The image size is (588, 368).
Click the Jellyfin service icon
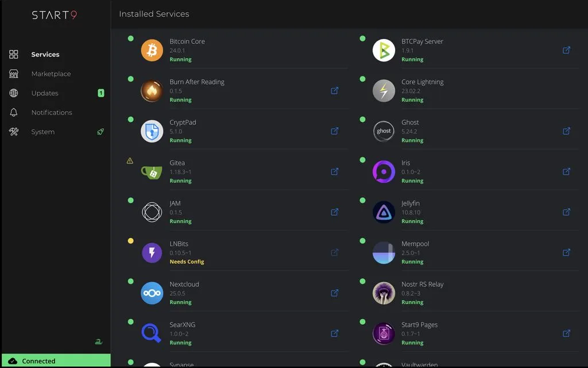click(384, 212)
